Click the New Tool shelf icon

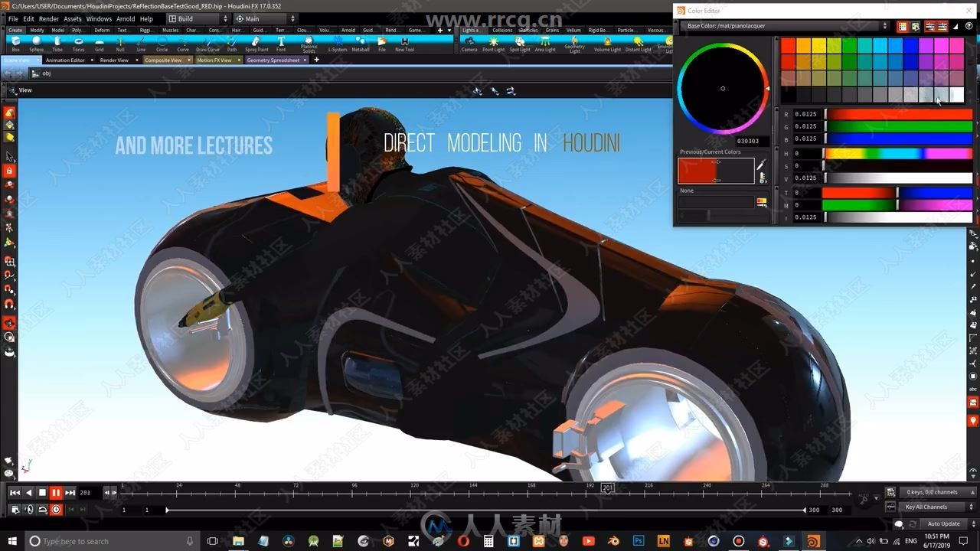tap(404, 44)
